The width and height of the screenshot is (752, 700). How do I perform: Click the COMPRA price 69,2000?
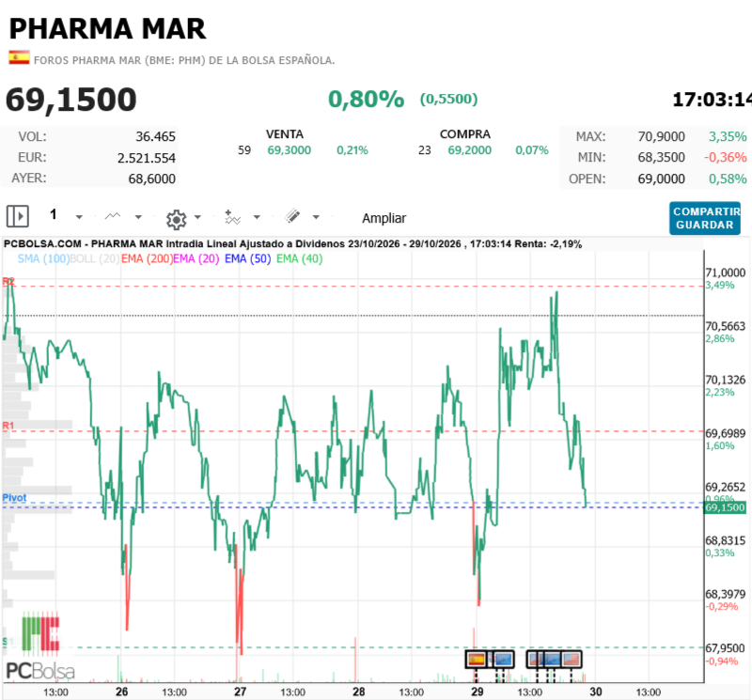coord(469,150)
